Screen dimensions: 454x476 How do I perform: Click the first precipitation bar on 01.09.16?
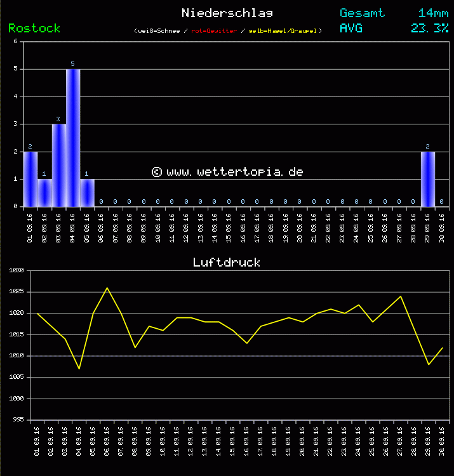pyautogui.click(x=30, y=179)
